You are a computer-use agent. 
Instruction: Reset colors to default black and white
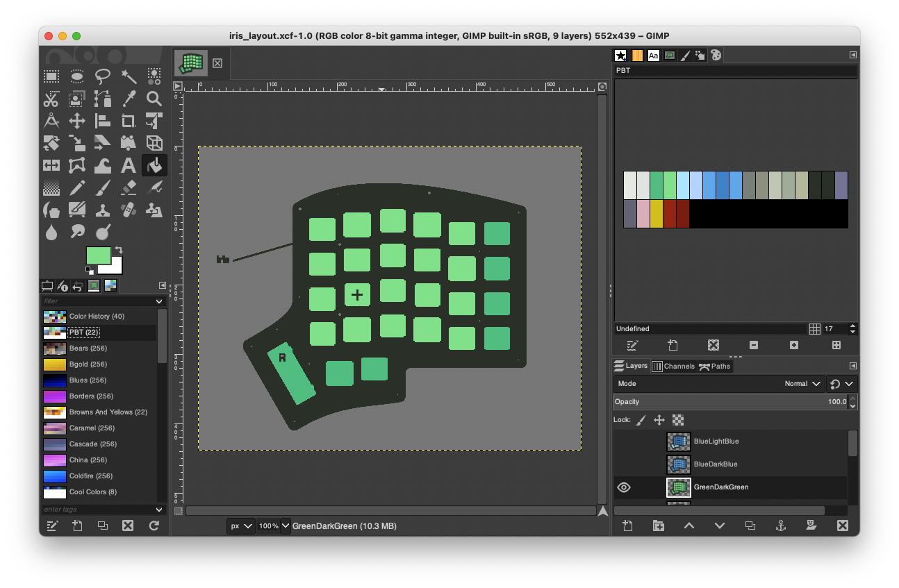tap(89, 270)
